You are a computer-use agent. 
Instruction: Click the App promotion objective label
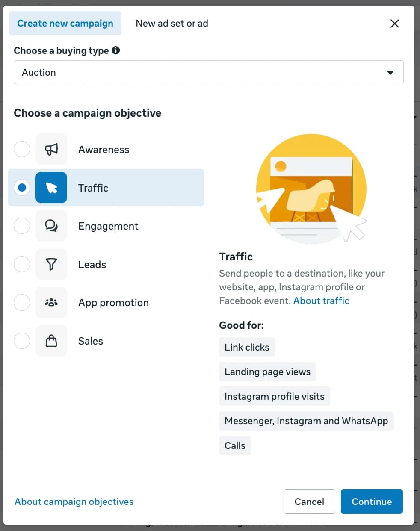(x=113, y=303)
